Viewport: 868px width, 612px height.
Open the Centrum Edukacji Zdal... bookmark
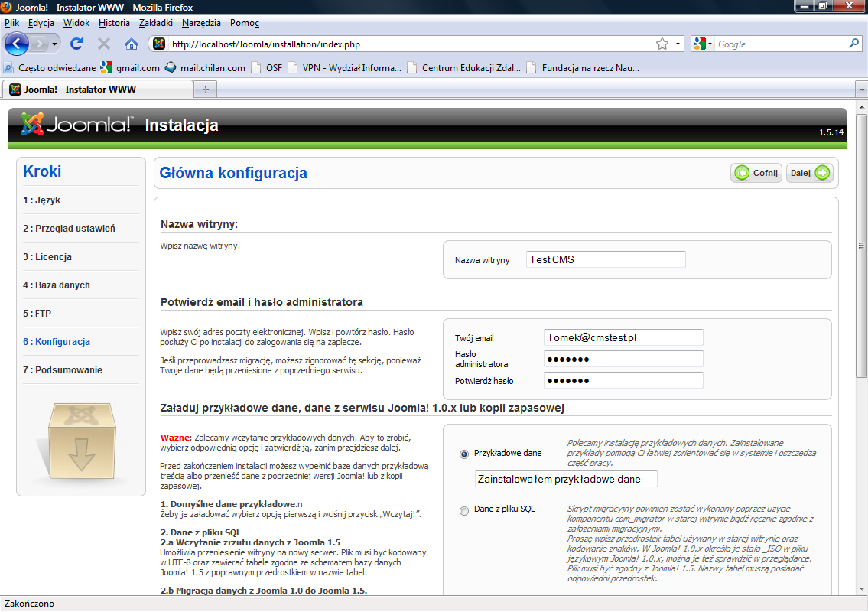464,67
